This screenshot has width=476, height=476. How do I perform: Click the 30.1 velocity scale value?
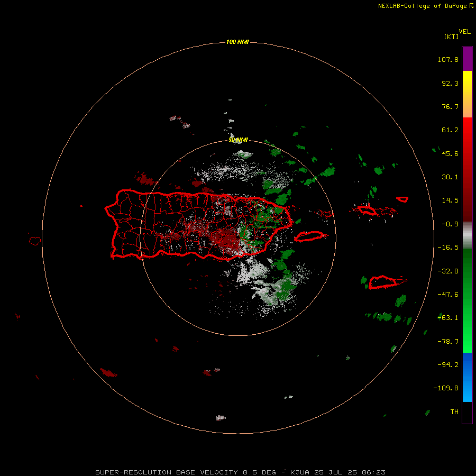(x=450, y=177)
